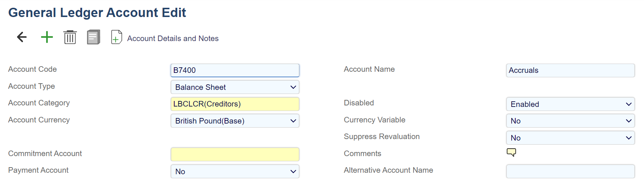Expand the Currency Variable dropdown
Screen dimensions: 644x189
pyautogui.click(x=570, y=121)
